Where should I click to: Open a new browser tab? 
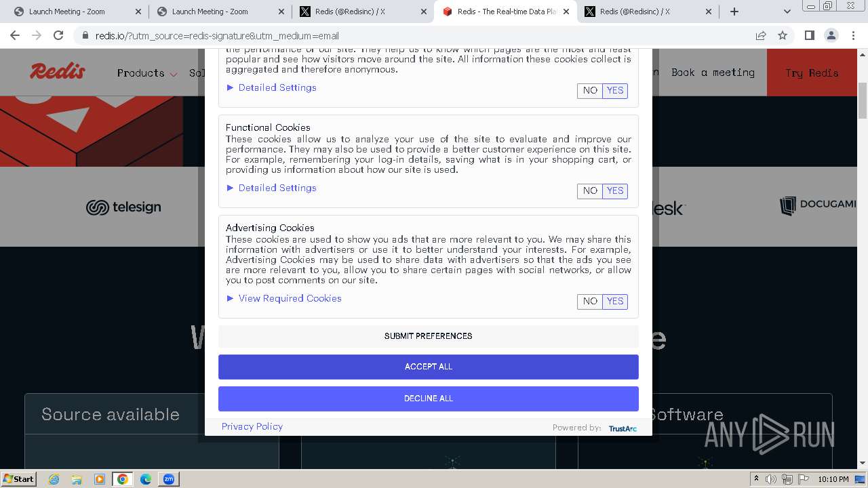pos(734,12)
